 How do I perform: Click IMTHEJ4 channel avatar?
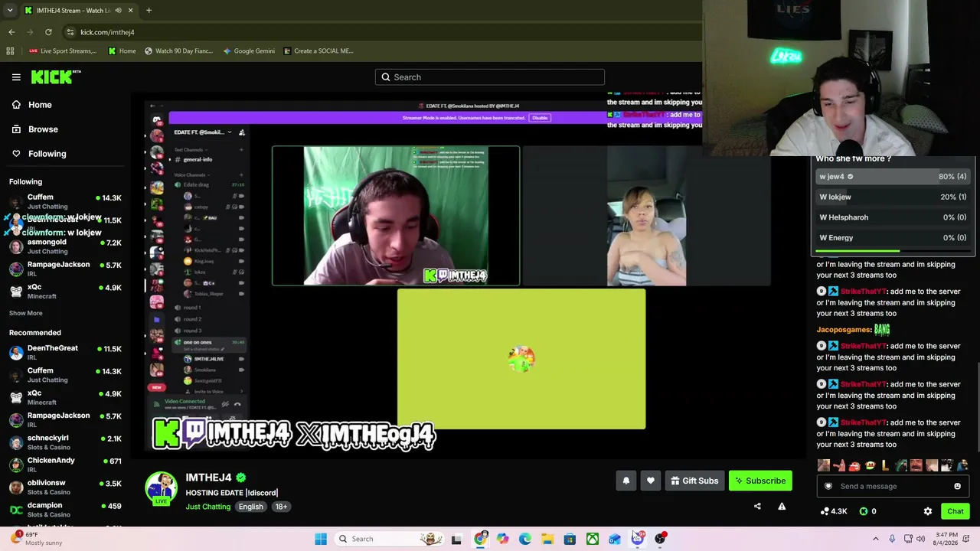click(x=162, y=488)
